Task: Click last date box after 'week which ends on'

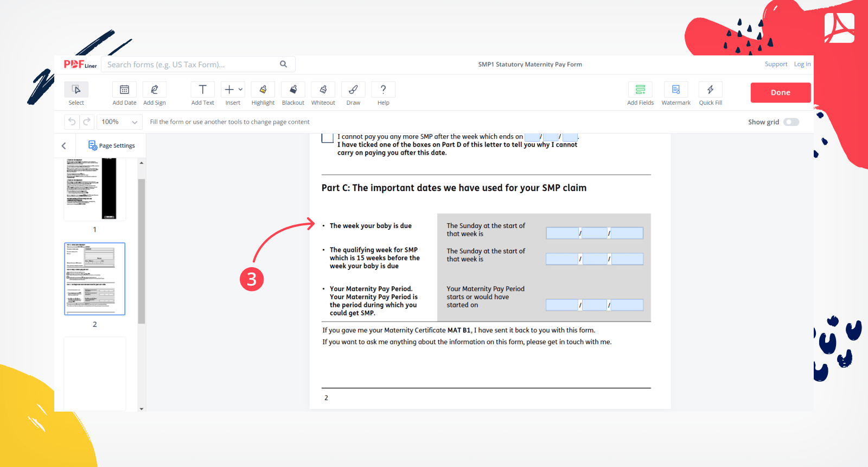Action: pyautogui.click(x=570, y=137)
